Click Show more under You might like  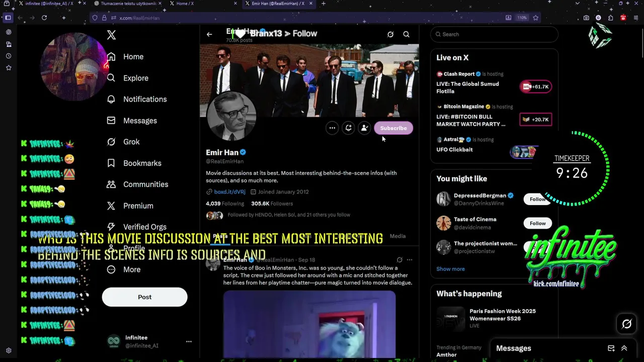click(x=450, y=269)
